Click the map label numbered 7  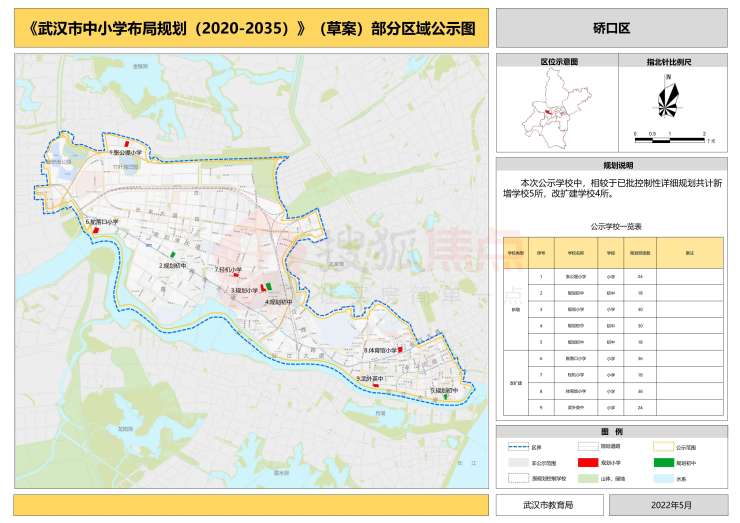[x=228, y=270]
